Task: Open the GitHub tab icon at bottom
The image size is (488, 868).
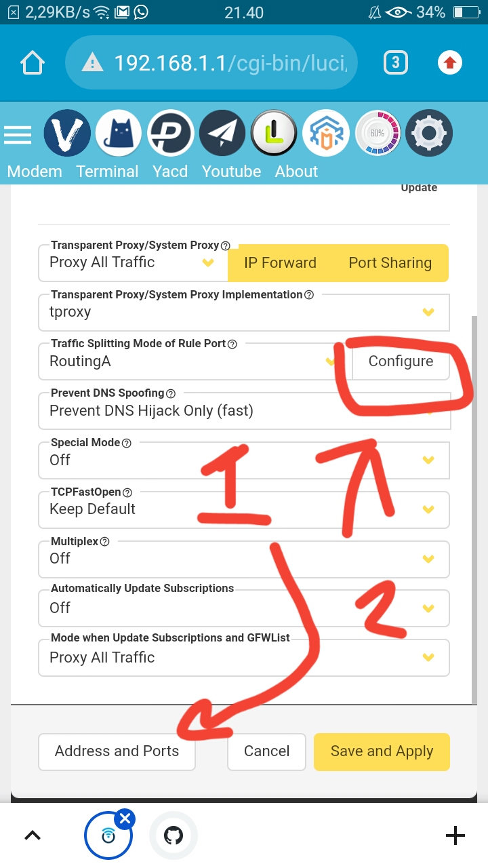Action: pos(174,835)
